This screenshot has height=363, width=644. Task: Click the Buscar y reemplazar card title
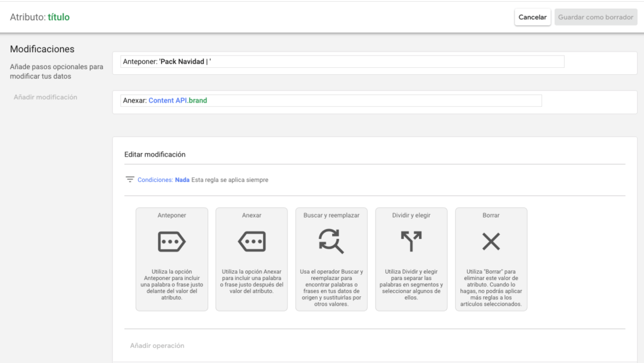tap(331, 215)
